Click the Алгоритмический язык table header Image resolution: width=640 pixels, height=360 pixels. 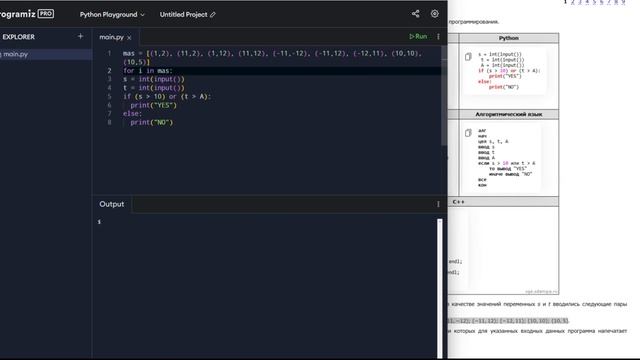[x=509, y=114]
